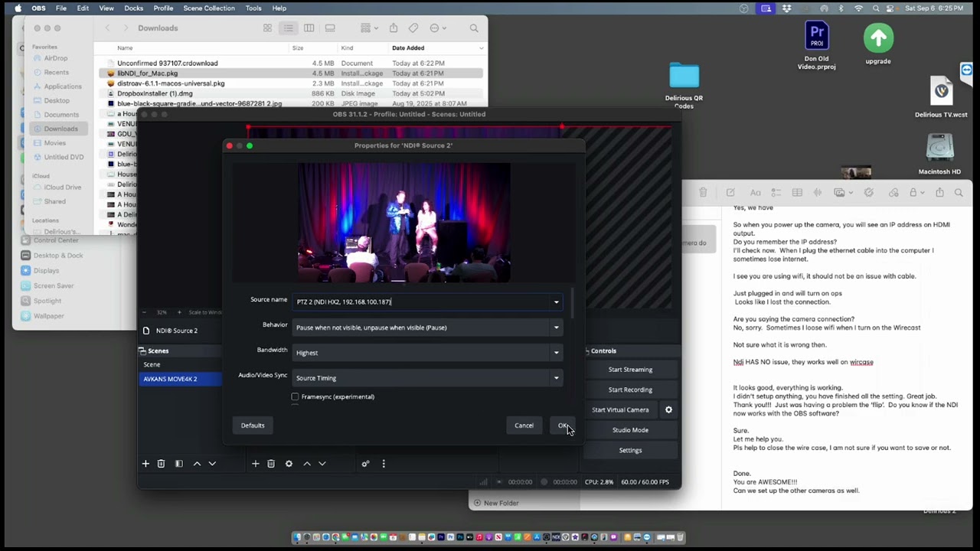Open the OBS File menu
980x551 pixels.
click(x=61, y=8)
